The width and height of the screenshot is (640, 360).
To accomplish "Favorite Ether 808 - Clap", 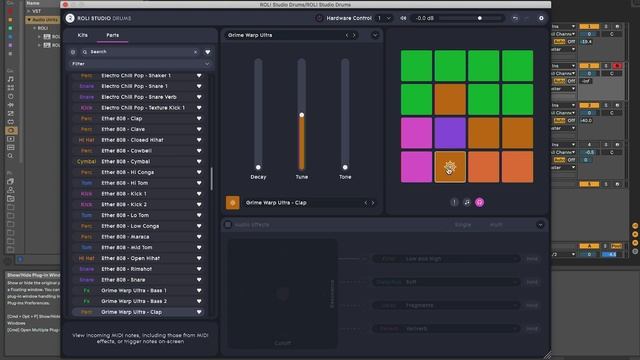I will pos(199,118).
